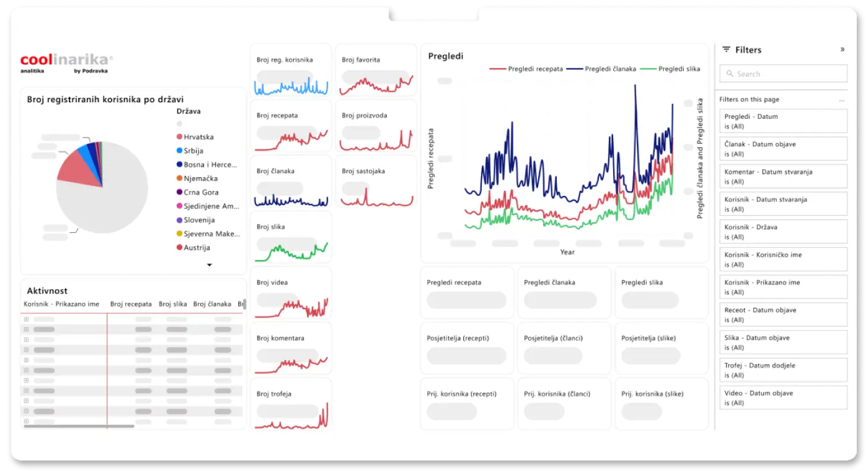The image size is (868, 471).
Task: Select the Bosna i Hercegovina legend marker
Action: click(x=179, y=165)
